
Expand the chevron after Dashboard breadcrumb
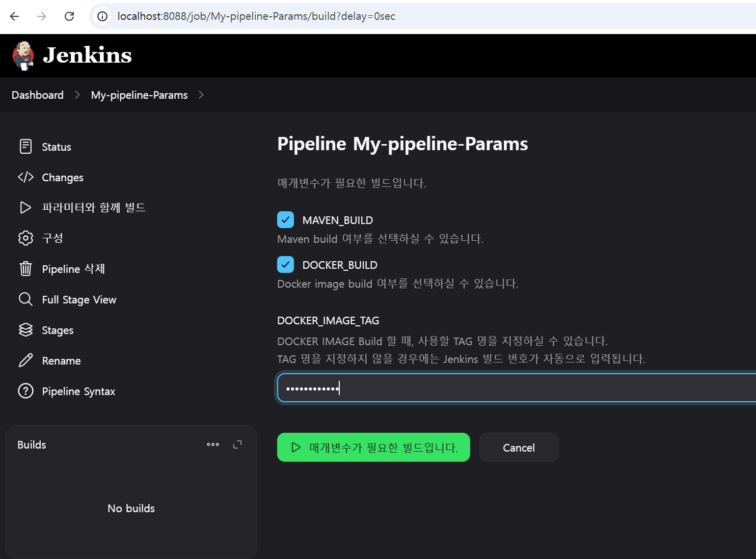(x=77, y=95)
